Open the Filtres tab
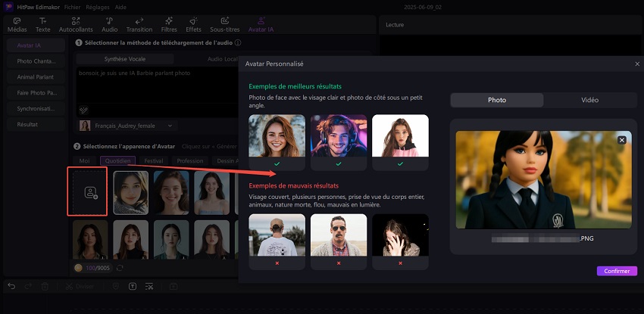 coord(169,25)
